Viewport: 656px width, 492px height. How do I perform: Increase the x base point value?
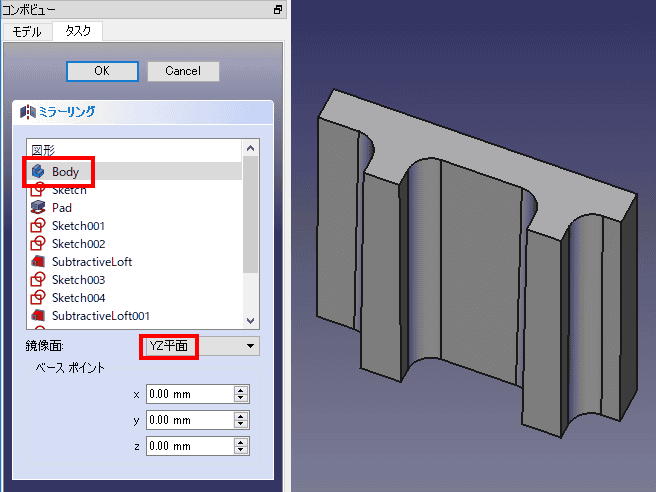pos(241,390)
